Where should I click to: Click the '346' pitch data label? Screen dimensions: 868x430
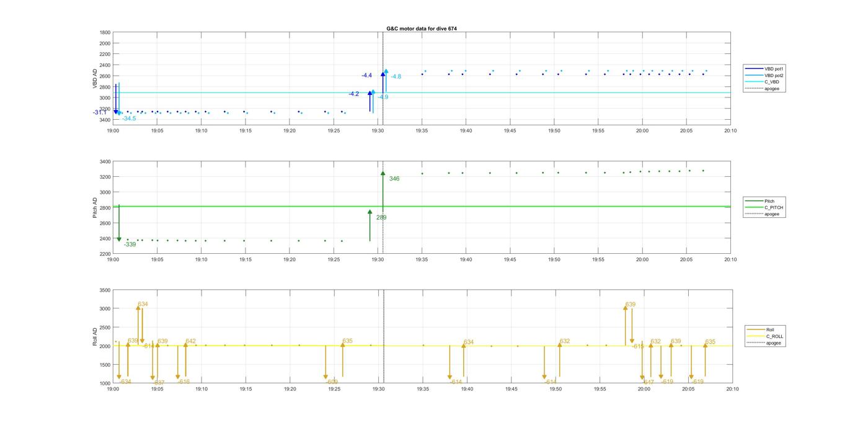coord(394,179)
